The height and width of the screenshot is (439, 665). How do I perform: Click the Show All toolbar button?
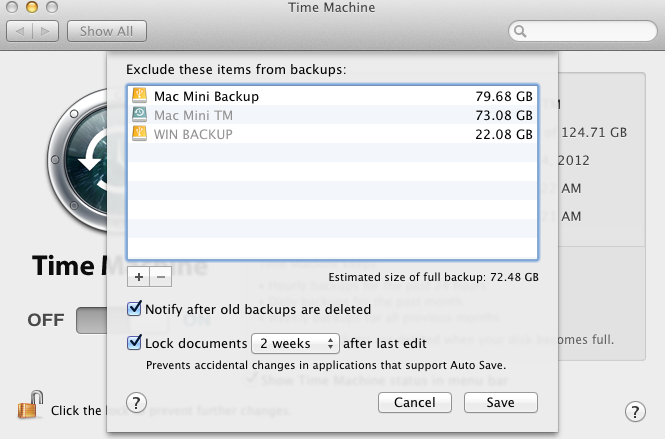click(107, 32)
